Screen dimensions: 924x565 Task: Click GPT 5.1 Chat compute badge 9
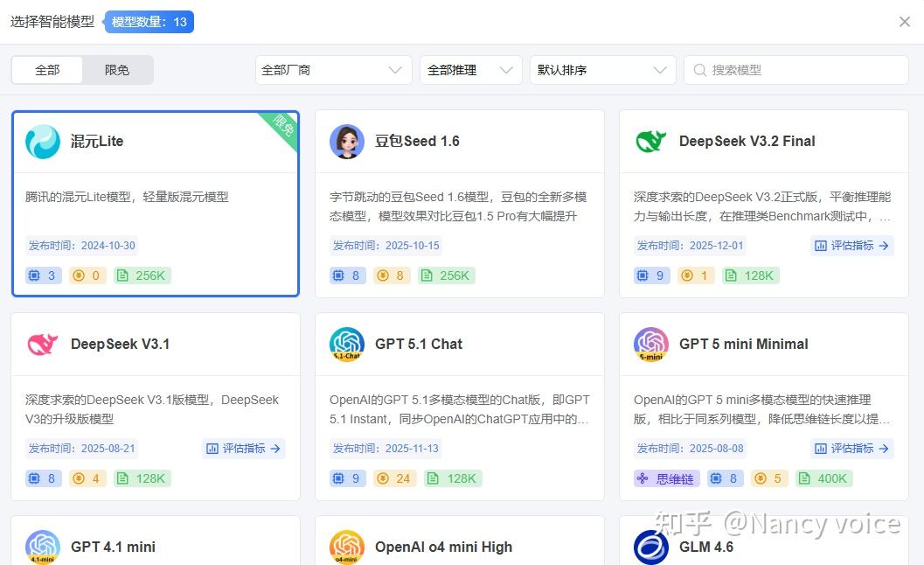348,478
